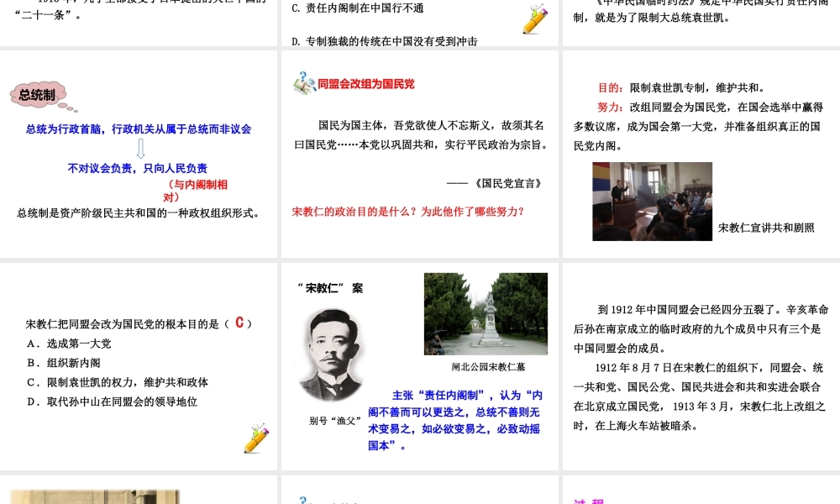This screenshot has height=504, width=840.
Task: Select option B．组织新内阁
Action: [x=64, y=363]
